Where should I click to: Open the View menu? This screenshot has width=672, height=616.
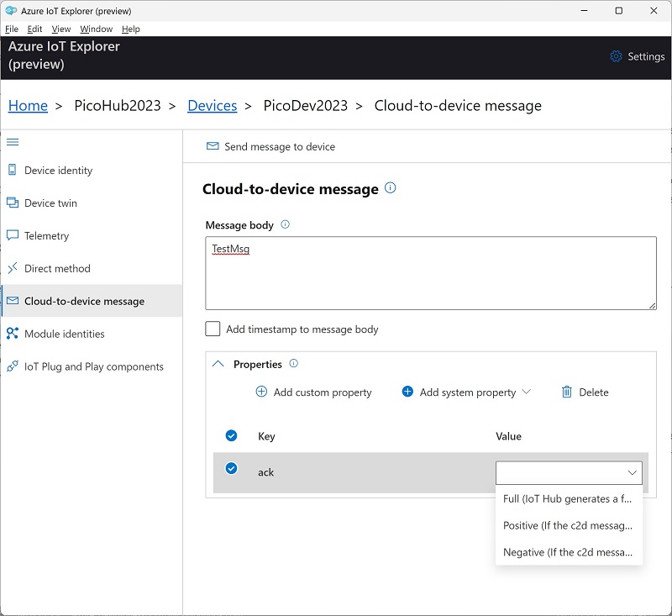click(60, 29)
